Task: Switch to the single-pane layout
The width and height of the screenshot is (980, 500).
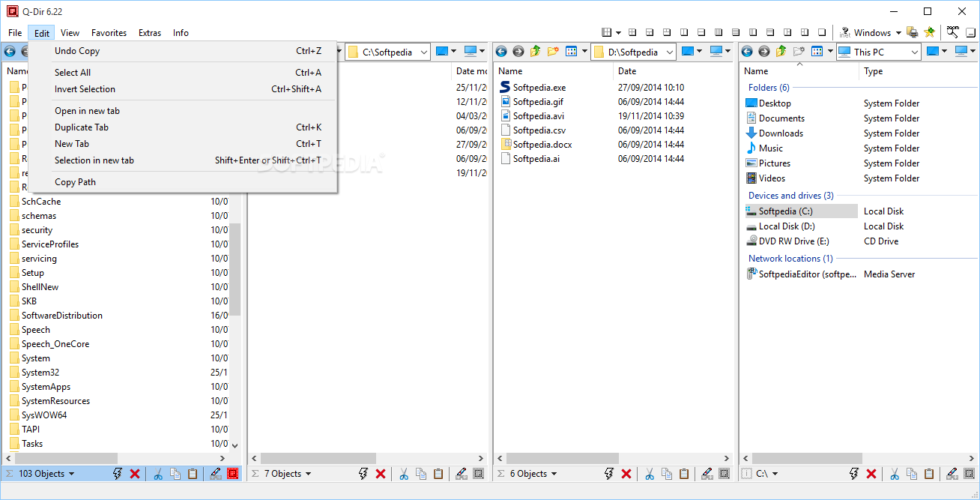Action: (x=822, y=32)
